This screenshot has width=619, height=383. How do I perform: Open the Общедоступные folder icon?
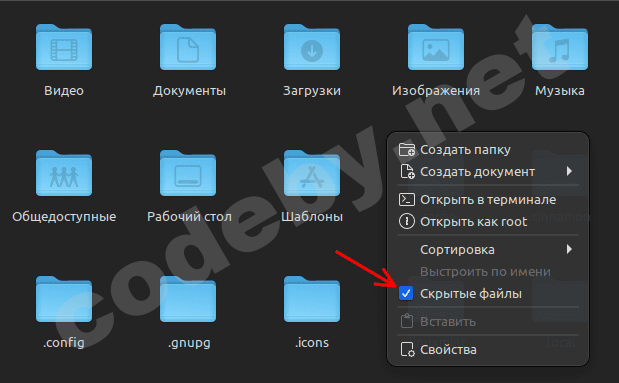click(x=64, y=173)
